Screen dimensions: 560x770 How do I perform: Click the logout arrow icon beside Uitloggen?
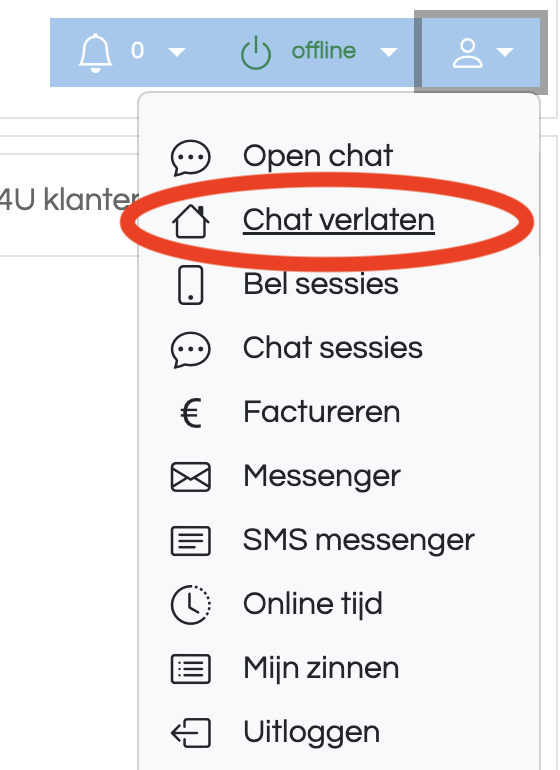(191, 733)
